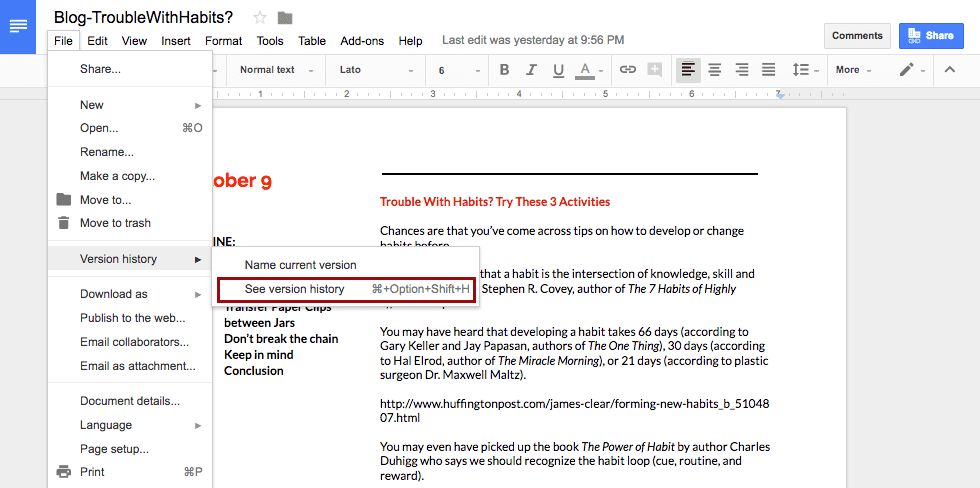Select justify alignment
Screen dimensions: 980x488
(769, 70)
